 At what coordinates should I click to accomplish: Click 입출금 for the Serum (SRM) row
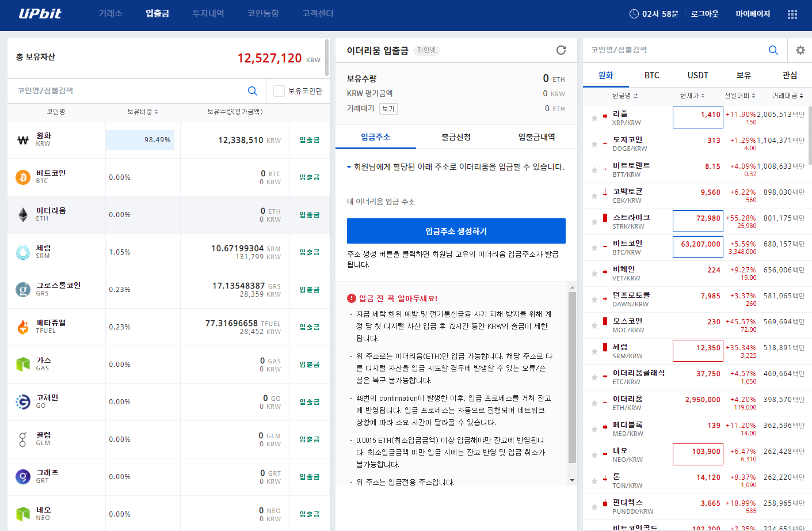[310, 252]
